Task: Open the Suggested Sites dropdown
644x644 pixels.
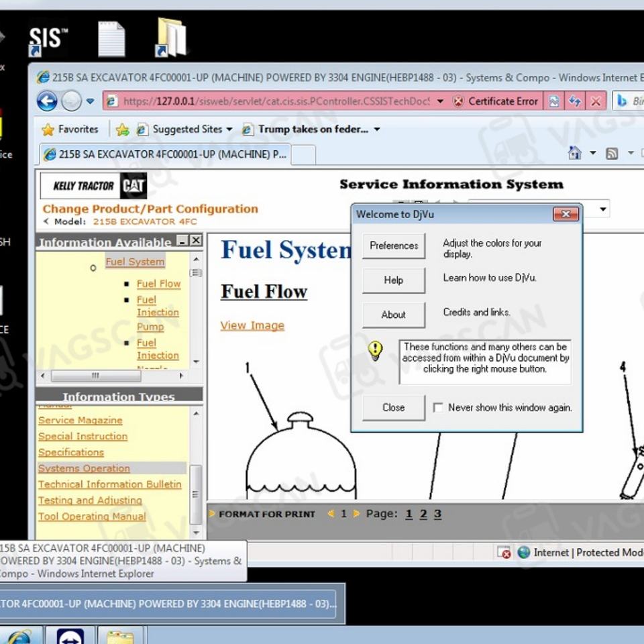Action: pos(184,129)
